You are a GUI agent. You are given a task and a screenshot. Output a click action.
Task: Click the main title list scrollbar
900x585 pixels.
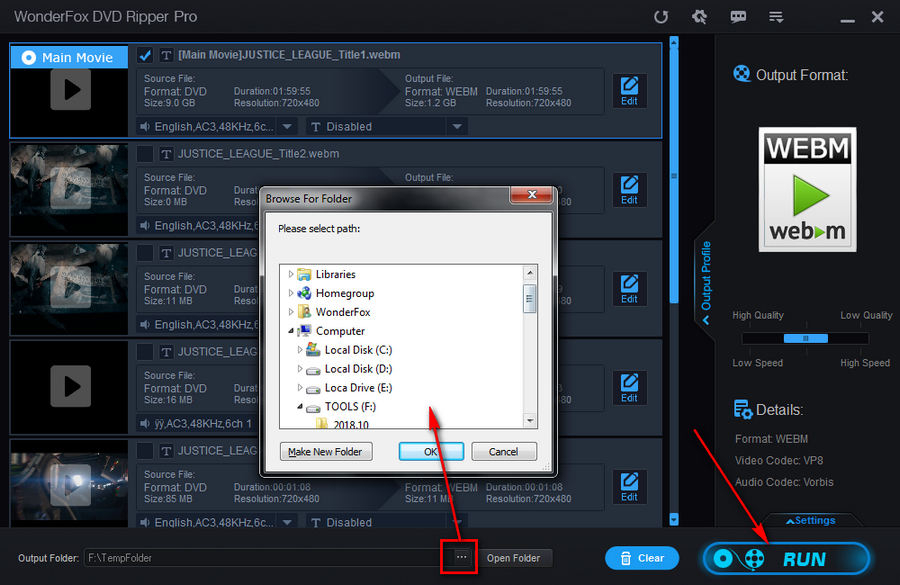(674, 175)
